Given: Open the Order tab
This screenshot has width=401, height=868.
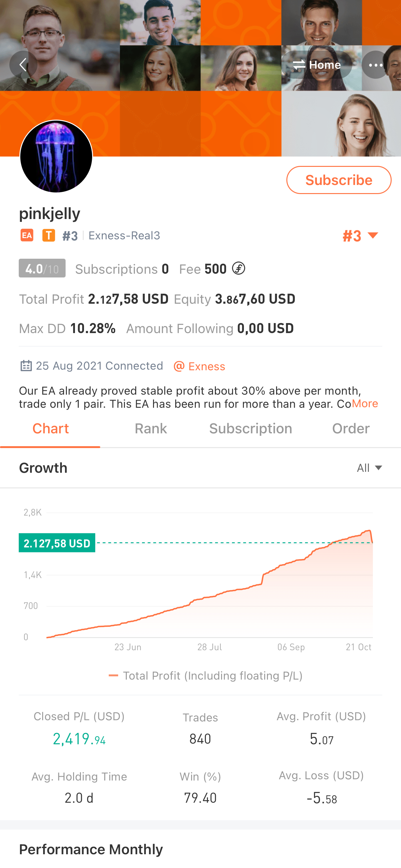Looking at the screenshot, I should (351, 429).
